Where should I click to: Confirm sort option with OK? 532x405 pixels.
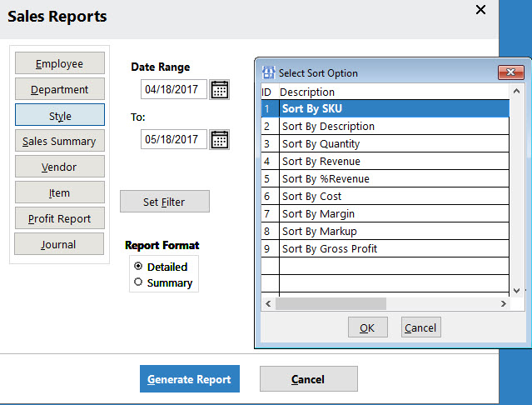pos(368,327)
